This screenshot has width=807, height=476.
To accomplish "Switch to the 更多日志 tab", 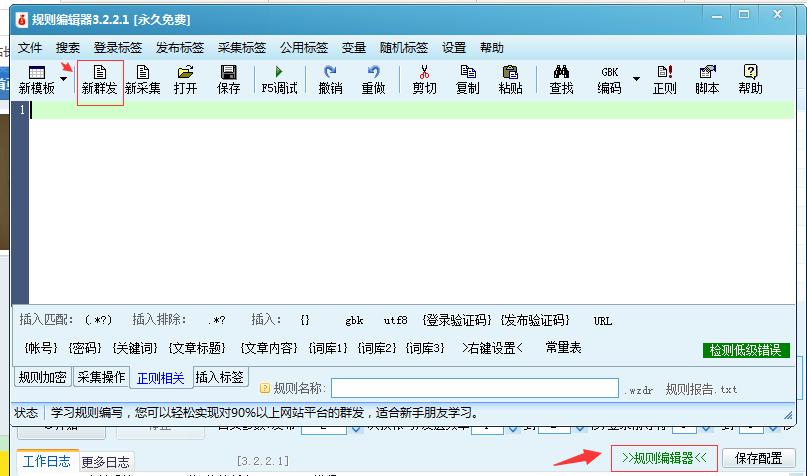I will click(106, 462).
